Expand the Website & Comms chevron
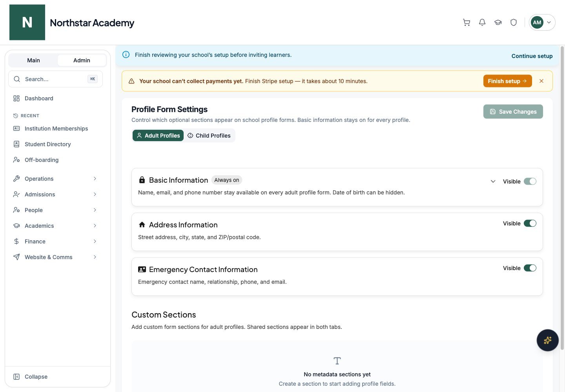 pos(95,257)
